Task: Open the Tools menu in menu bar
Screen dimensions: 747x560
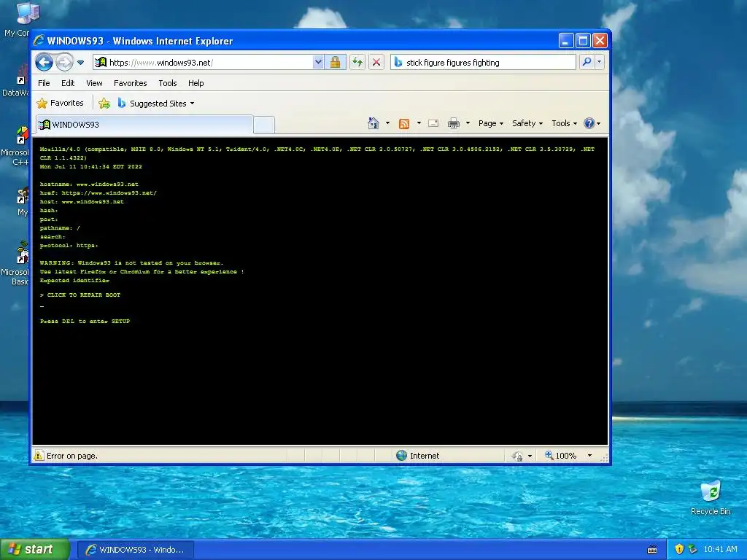Action: click(x=168, y=83)
